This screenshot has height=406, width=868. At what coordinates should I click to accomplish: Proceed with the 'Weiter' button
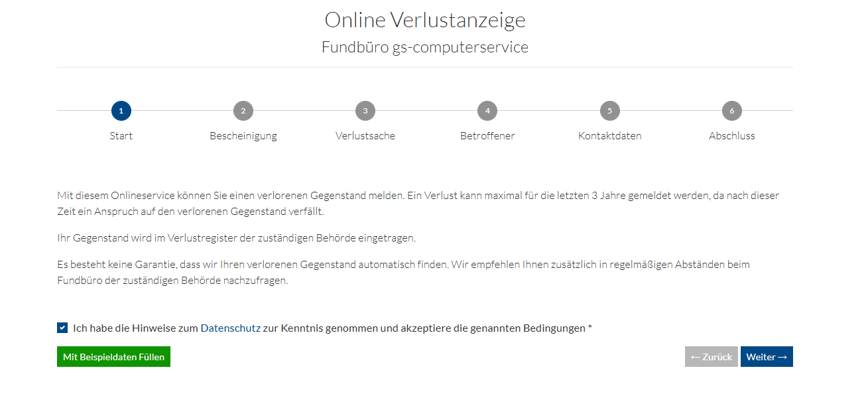[767, 357]
